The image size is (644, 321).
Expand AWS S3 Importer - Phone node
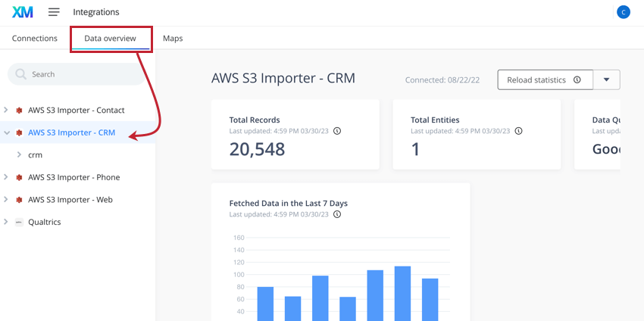click(6, 177)
